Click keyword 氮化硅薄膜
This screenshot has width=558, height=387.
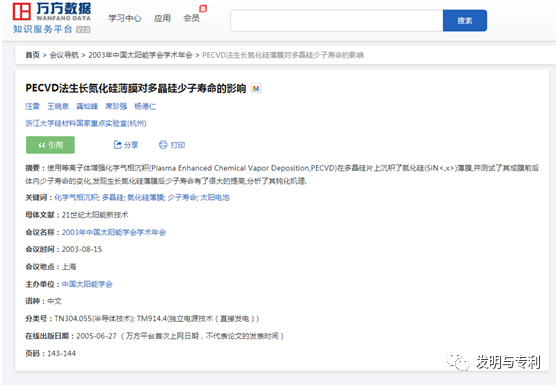[x=145, y=197]
